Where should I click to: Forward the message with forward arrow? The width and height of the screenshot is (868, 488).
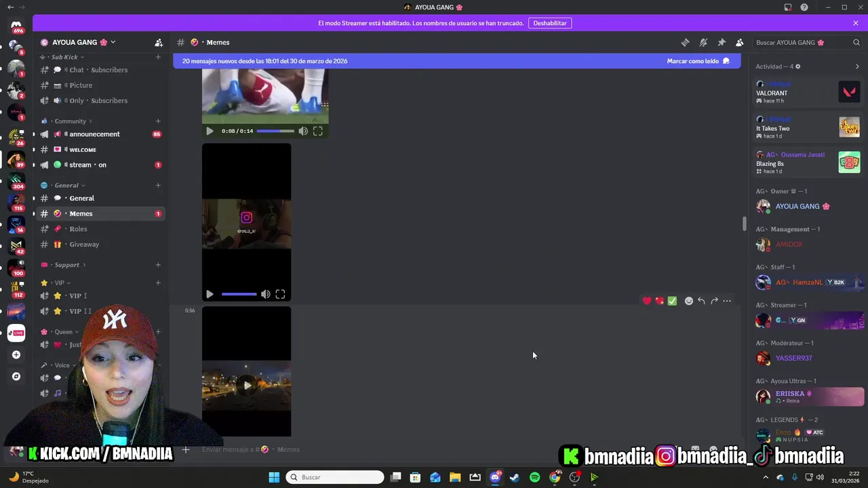pos(714,301)
